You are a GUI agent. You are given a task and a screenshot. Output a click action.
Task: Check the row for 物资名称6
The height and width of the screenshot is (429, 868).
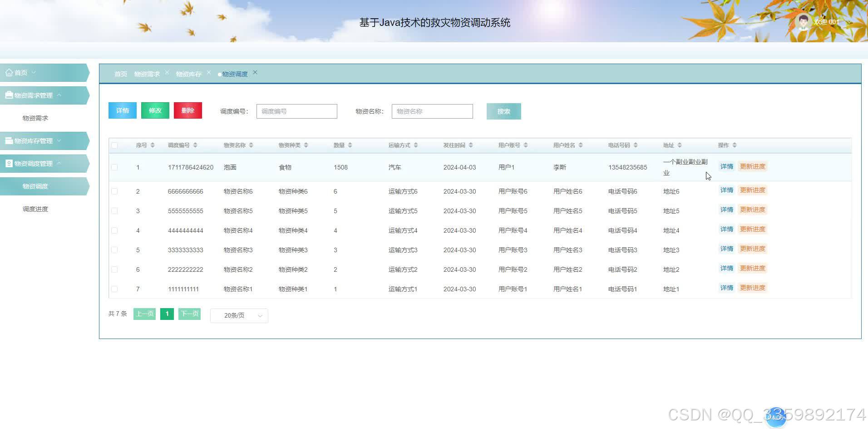[x=114, y=191]
